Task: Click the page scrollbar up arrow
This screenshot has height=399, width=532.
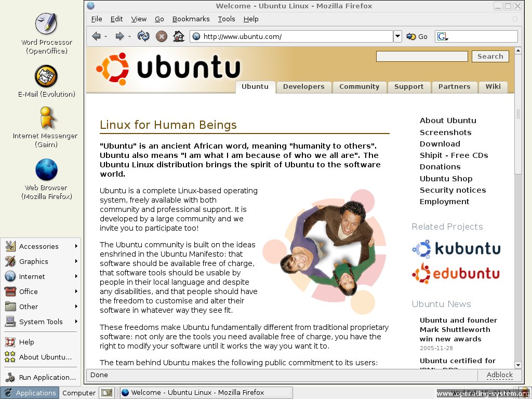Action: (x=518, y=51)
